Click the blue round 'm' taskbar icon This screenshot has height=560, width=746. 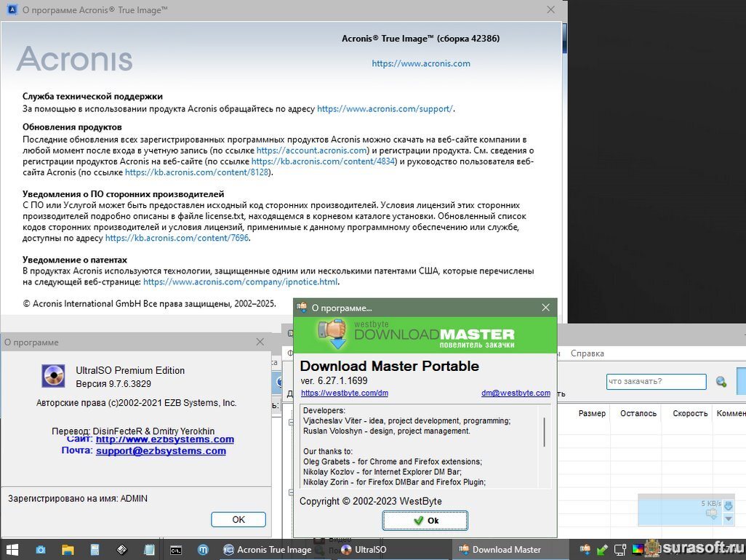tap(203, 550)
